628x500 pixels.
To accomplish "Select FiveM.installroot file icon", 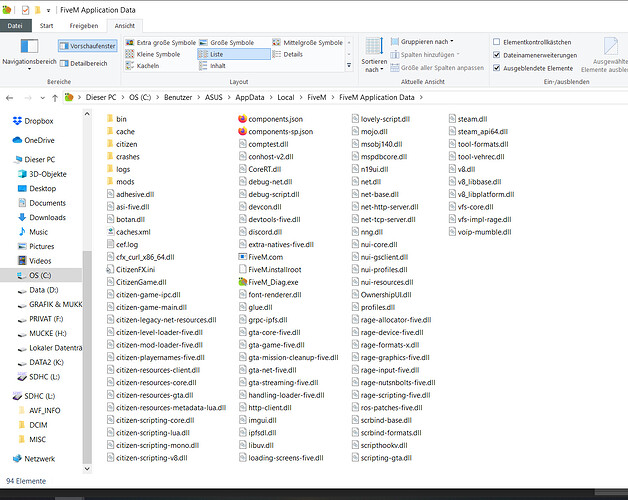I will coord(242,269).
